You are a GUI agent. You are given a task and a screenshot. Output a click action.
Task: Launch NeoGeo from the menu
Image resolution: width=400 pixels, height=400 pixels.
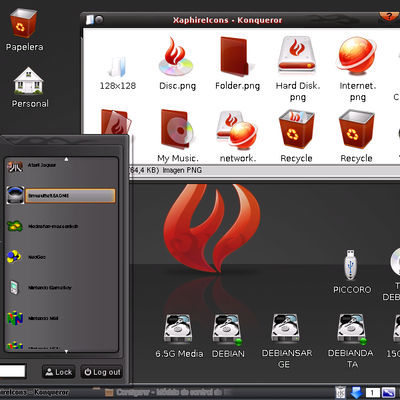point(61,257)
